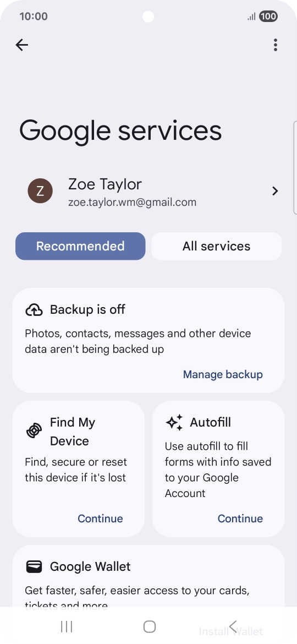Tap Continue under Autofill

pyautogui.click(x=240, y=519)
